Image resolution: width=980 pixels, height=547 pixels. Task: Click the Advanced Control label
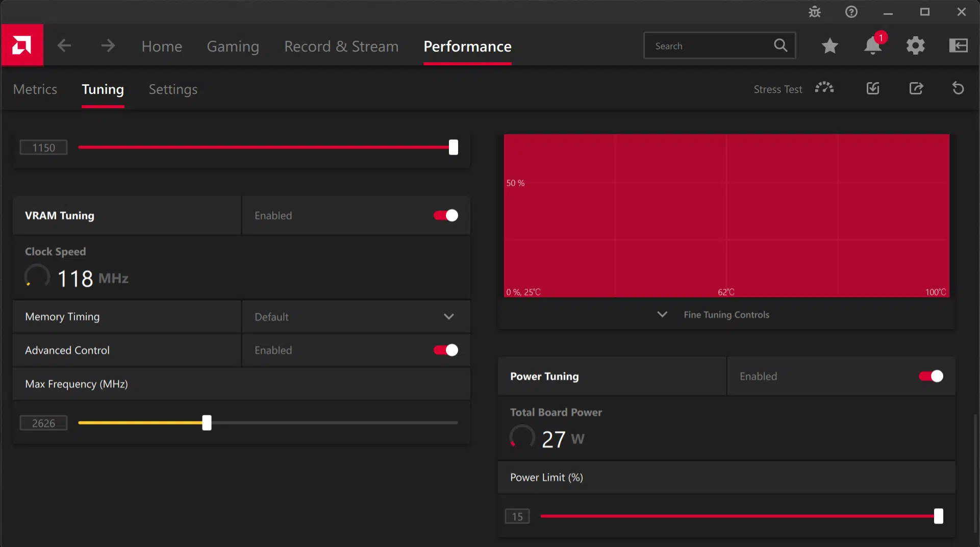[67, 350]
